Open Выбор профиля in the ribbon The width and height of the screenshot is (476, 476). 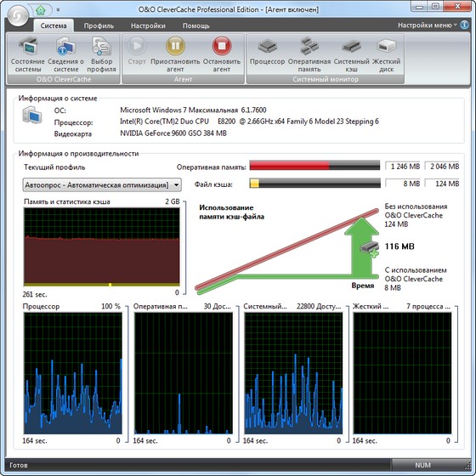(x=101, y=54)
